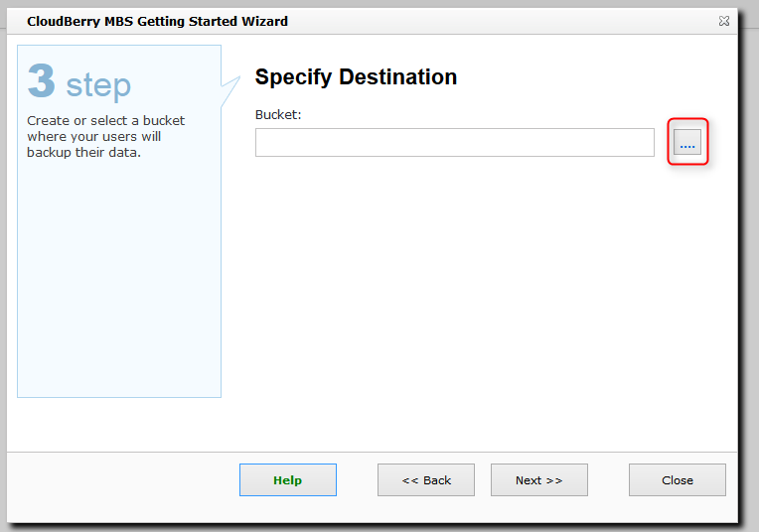
Task: Close the wizard using the title bar X
Action: pyautogui.click(x=723, y=21)
